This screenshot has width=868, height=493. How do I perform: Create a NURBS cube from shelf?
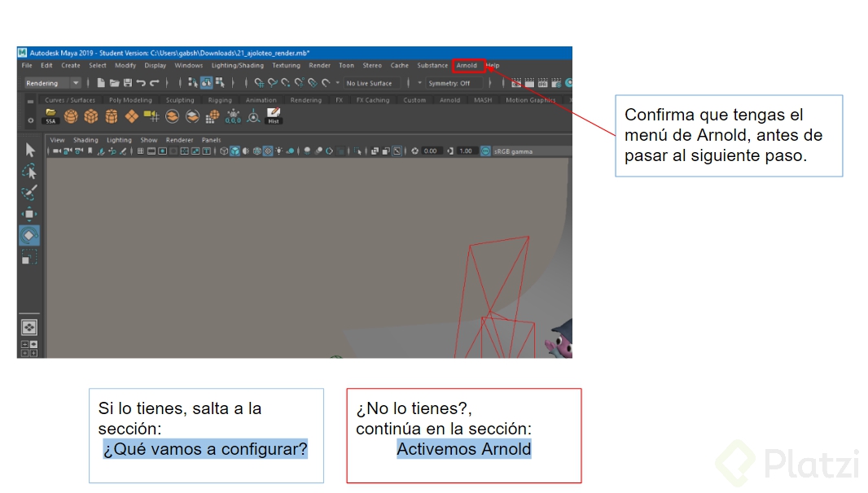[90, 116]
